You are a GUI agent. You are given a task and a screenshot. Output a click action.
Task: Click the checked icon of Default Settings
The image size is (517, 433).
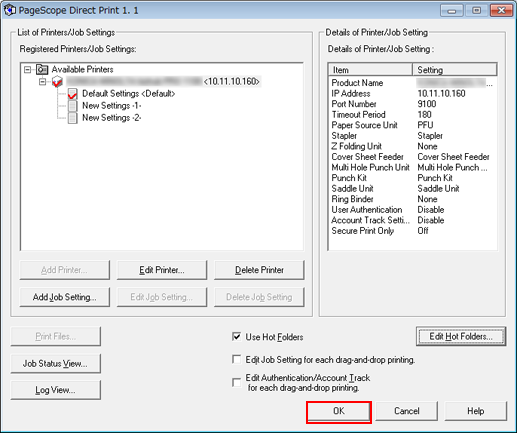point(72,94)
